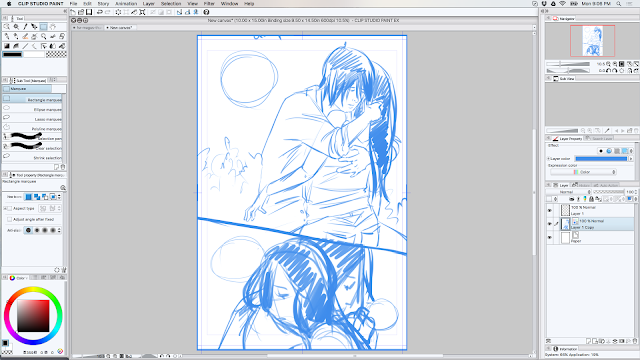Adjust layer opacity stepper value
This screenshot has width=640, height=360.
pos(636,192)
